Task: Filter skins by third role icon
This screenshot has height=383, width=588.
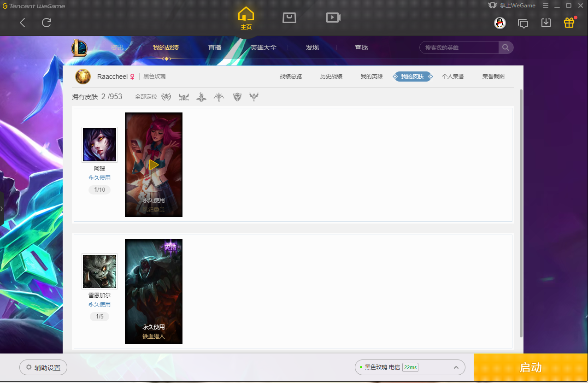Action: coord(201,97)
